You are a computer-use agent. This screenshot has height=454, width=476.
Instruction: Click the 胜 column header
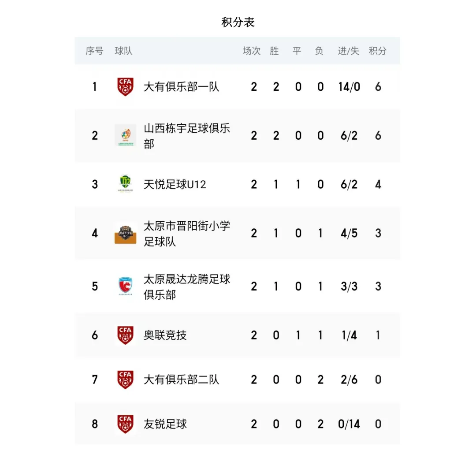(274, 51)
